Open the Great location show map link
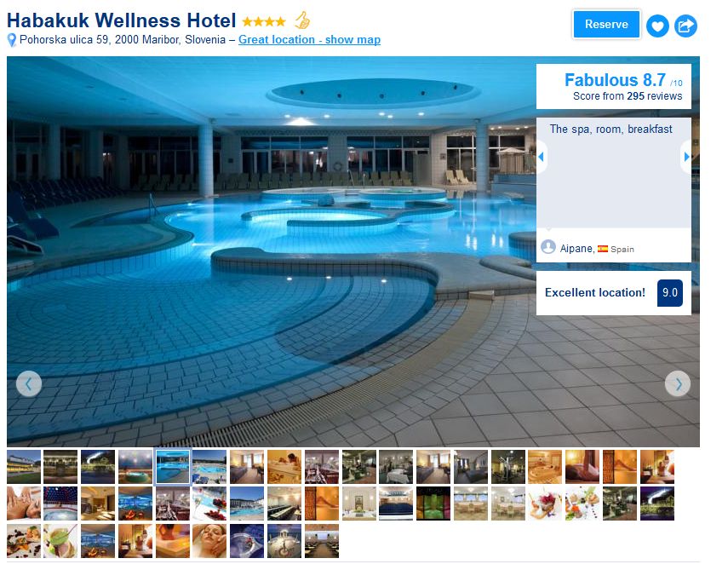Viewport: 728px width, 564px height. pyautogui.click(x=309, y=40)
